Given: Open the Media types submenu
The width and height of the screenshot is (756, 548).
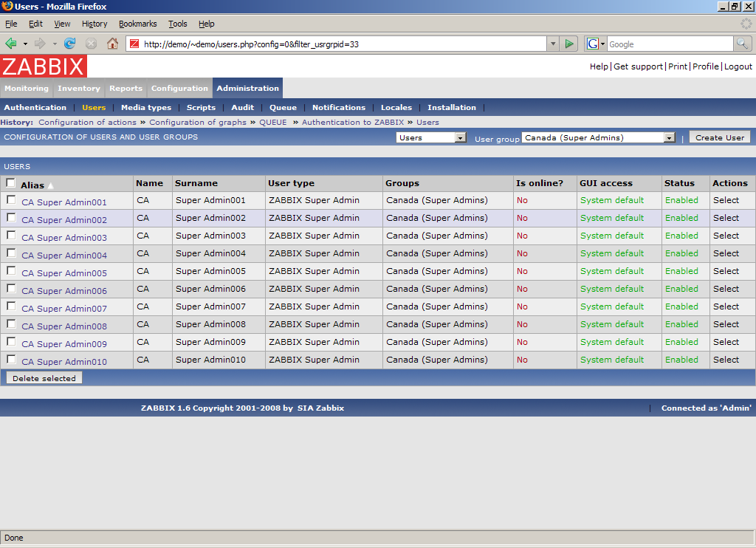Looking at the screenshot, I should coord(146,108).
